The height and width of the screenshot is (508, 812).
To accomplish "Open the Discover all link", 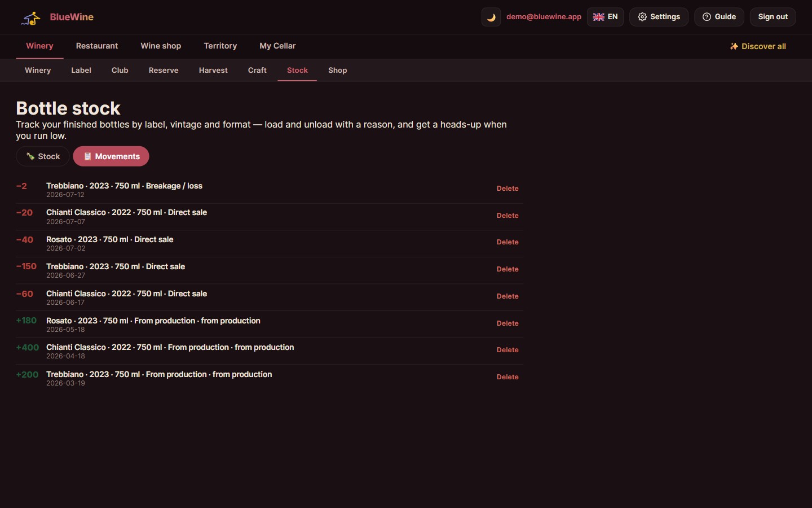I will [x=758, y=46].
